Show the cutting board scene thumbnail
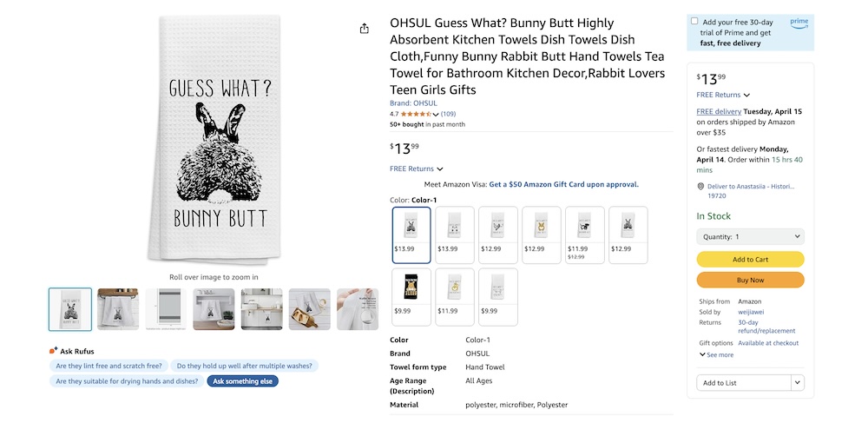868x423 pixels. tap(309, 309)
